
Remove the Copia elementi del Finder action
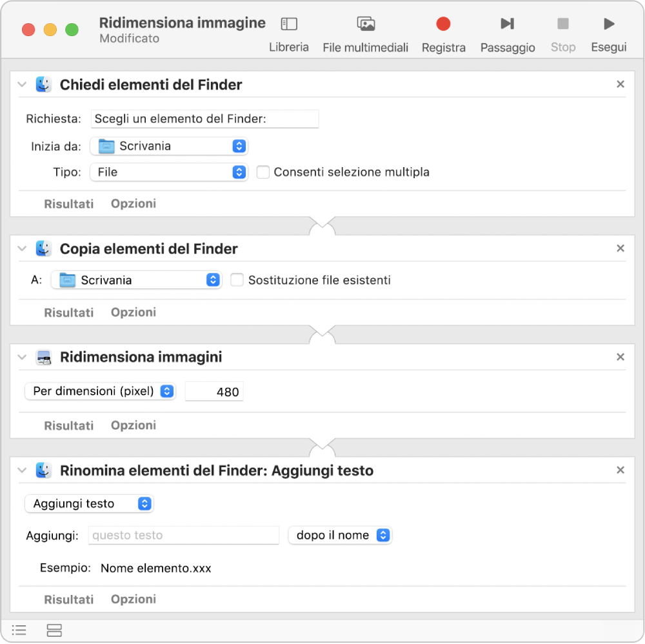tap(620, 248)
